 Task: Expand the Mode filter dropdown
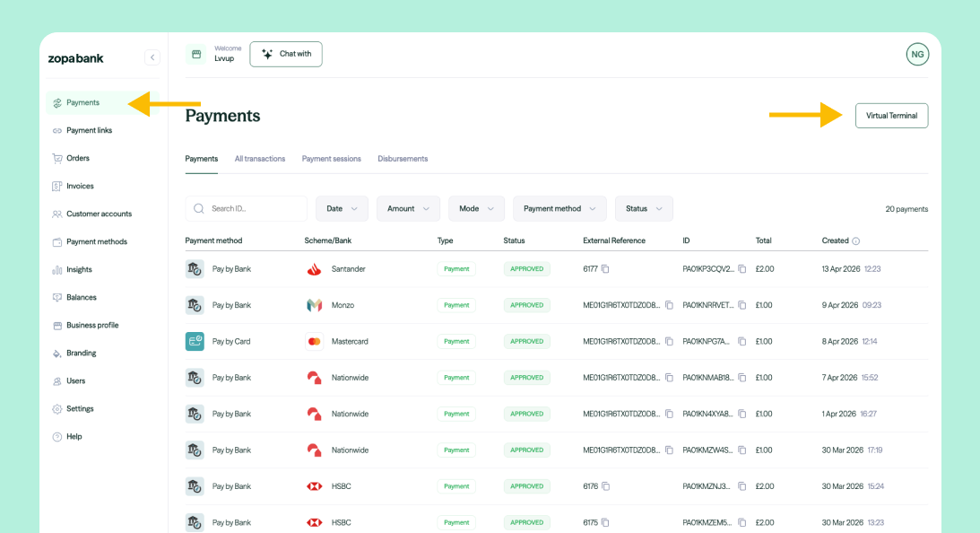point(476,209)
